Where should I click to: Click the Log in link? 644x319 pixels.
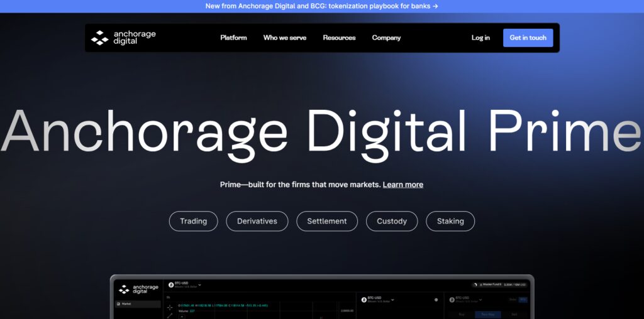[x=480, y=38]
